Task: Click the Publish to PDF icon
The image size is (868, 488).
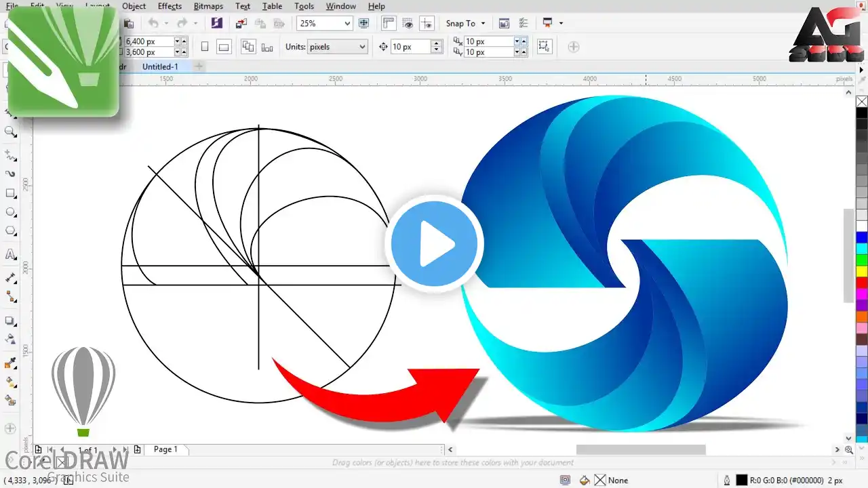Action: click(x=279, y=24)
